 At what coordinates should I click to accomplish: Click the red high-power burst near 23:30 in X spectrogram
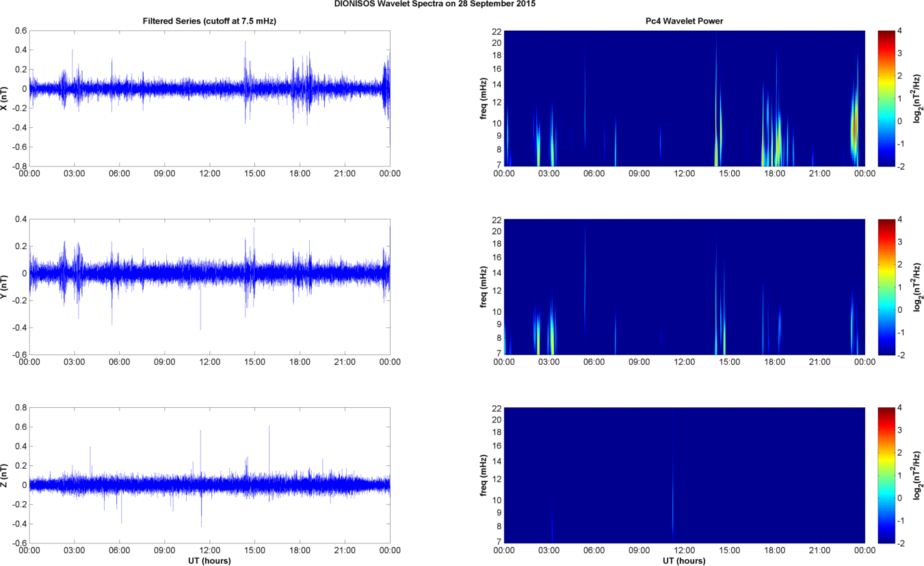[x=854, y=127]
